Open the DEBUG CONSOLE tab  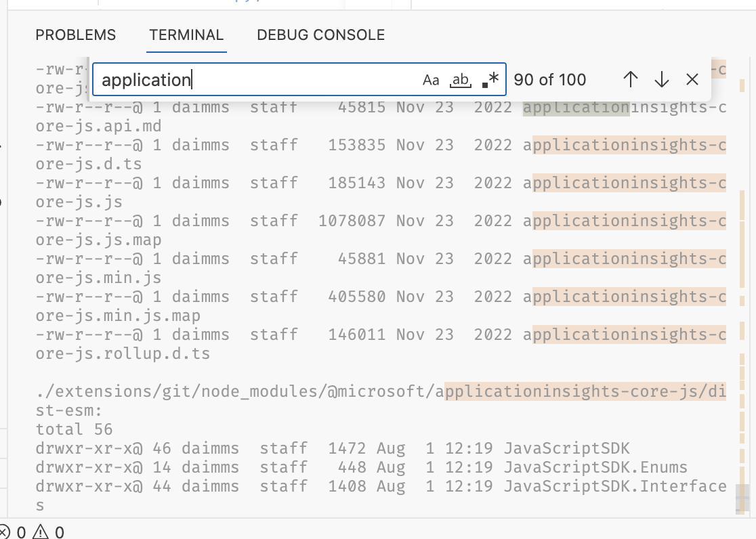tap(320, 35)
